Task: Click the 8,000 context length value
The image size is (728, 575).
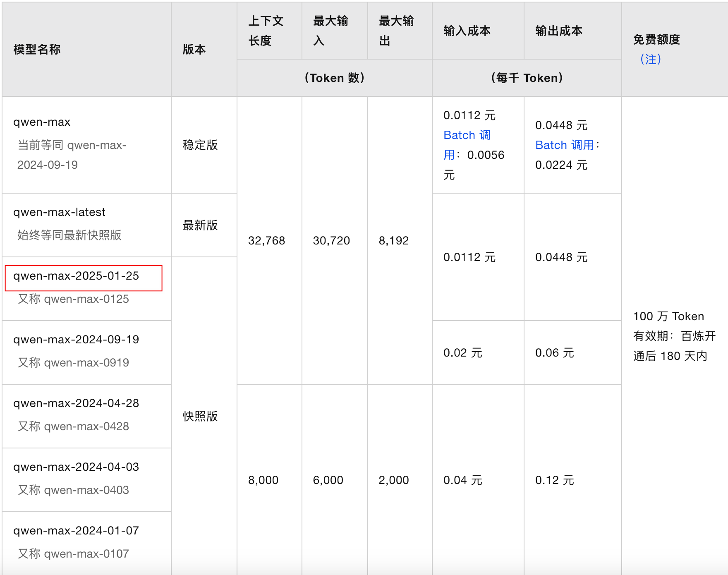Action: (263, 480)
